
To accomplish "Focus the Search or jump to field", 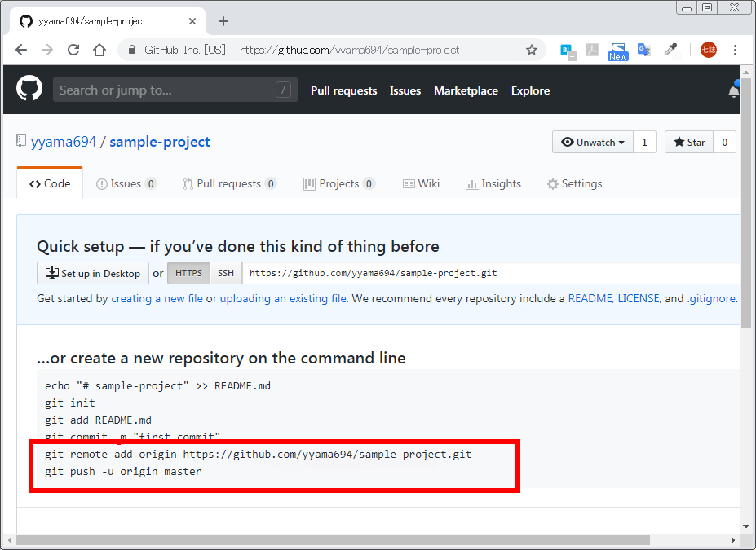I will coord(175,90).
